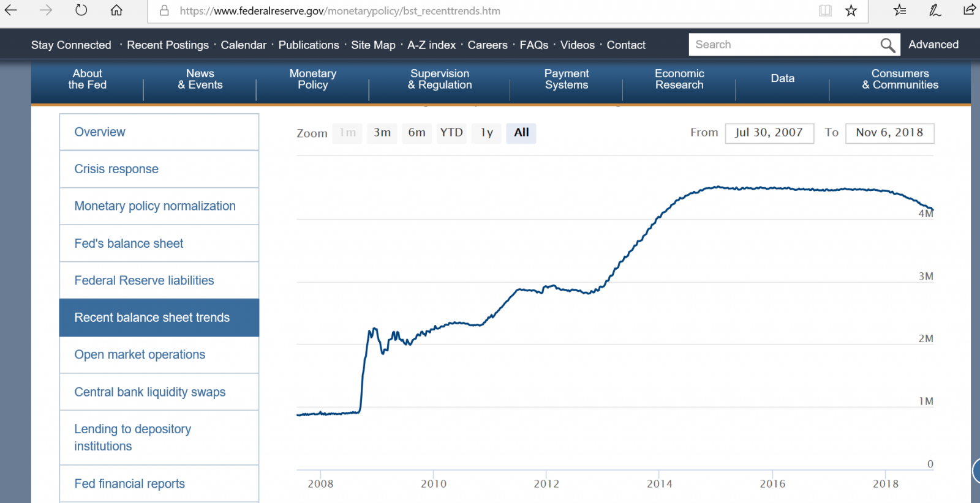Open Economic Research navigation menu

click(x=679, y=80)
